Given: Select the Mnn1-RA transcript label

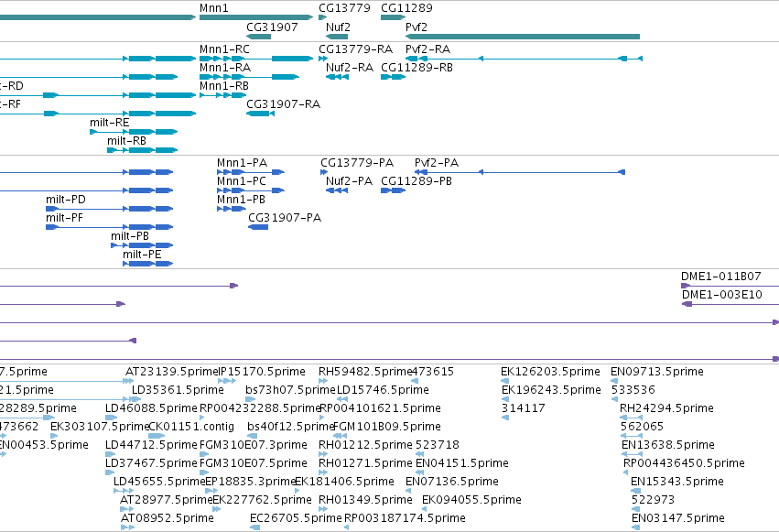Looking at the screenshot, I should click(225, 68).
